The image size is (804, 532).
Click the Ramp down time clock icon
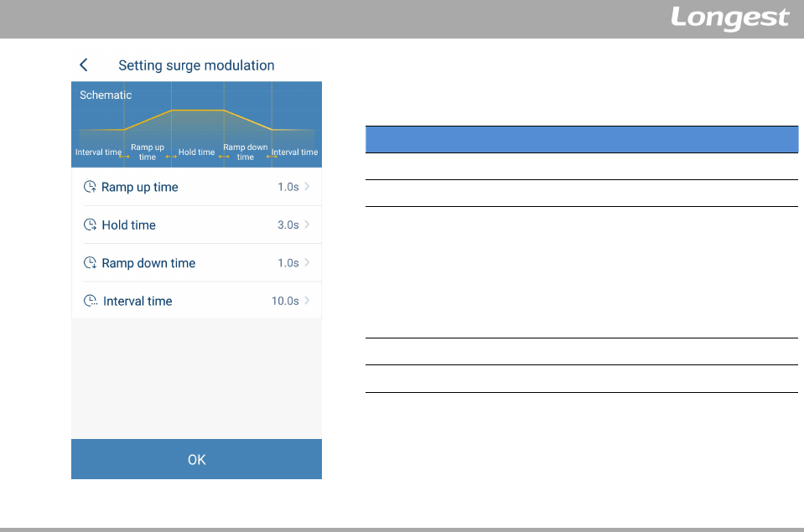tap(90, 262)
